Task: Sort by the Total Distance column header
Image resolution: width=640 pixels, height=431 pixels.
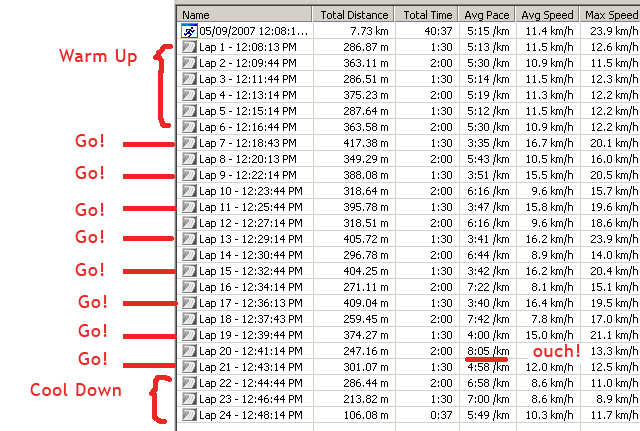Action: click(x=353, y=15)
